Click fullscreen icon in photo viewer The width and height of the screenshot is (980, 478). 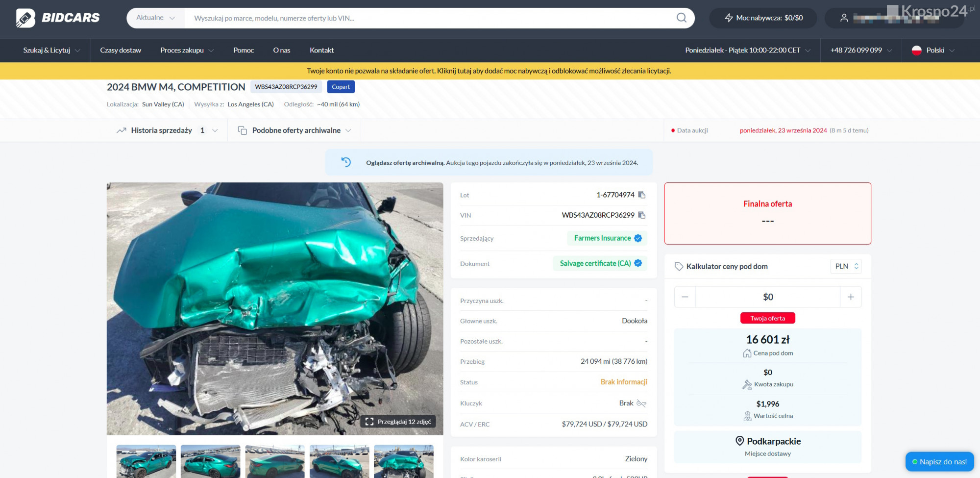tap(369, 422)
